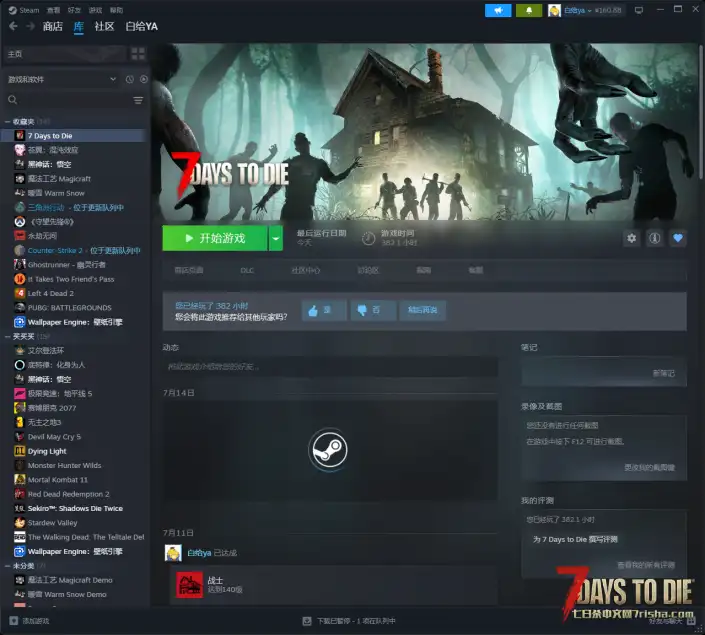This screenshot has height=635, width=705.
Task: Toggle sort by recent clock icon
Action: [x=129, y=79]
